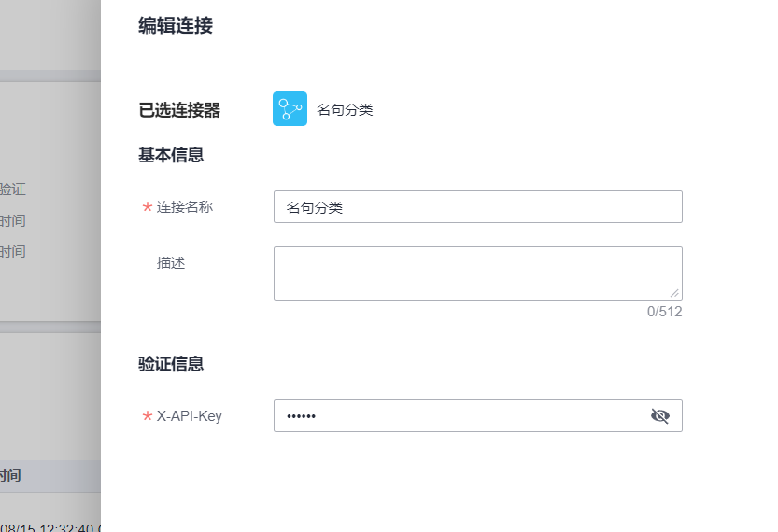Screen dimensions: 778x532
Task: Toggle X-API-Key visibility eye icon
Action: [660, 416]
